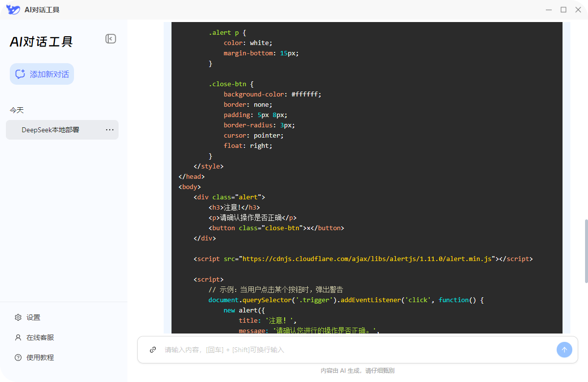Click the button class="close-btn" code line
Viewport: 588px width, 382px height.
(276, 228)
